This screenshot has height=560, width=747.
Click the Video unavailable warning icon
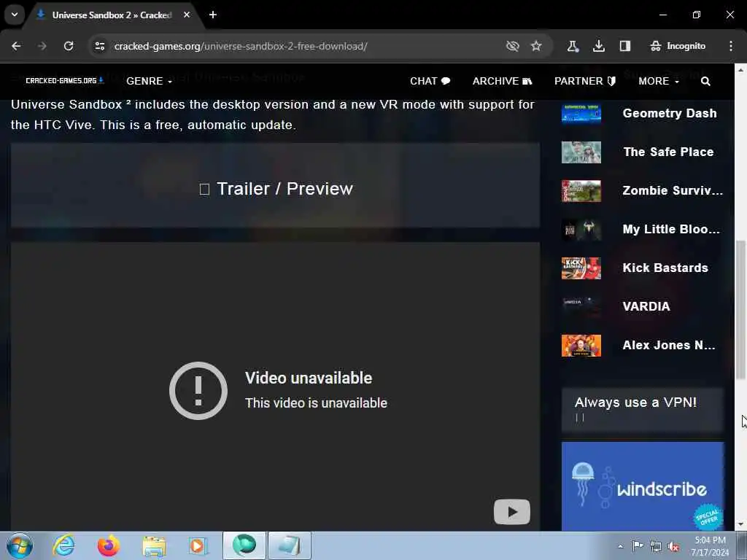coord(198,391)
